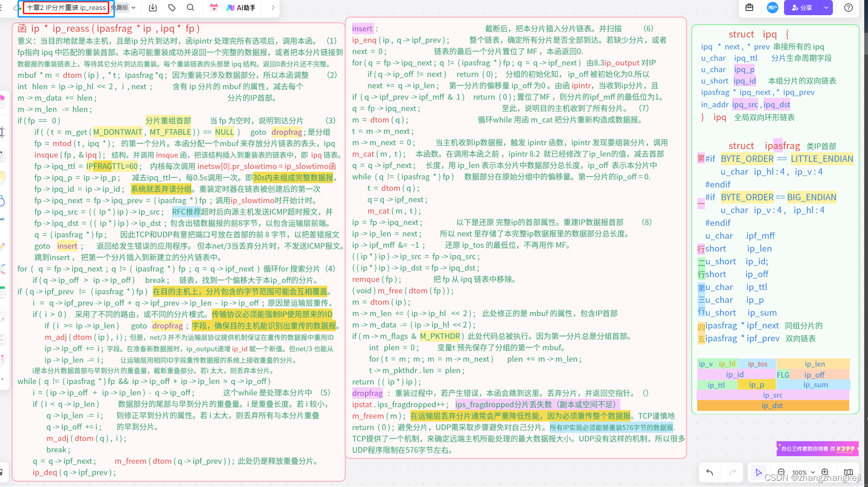Viewport: 868px width, 487px height.
Task: Click the highlighted '30s内未组成完整数据报' text
Action: (293, 178)
